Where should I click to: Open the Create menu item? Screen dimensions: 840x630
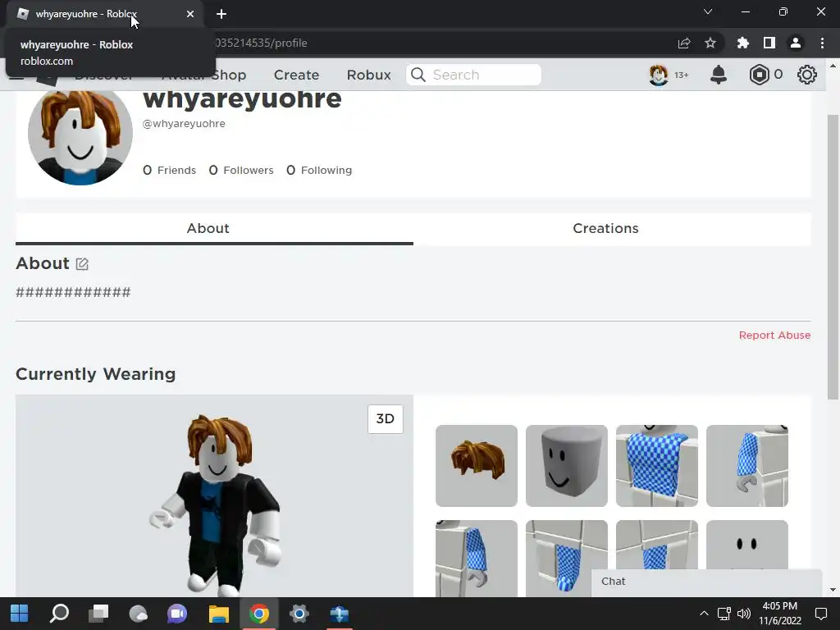pyautogui.click(x=296, y=75)
